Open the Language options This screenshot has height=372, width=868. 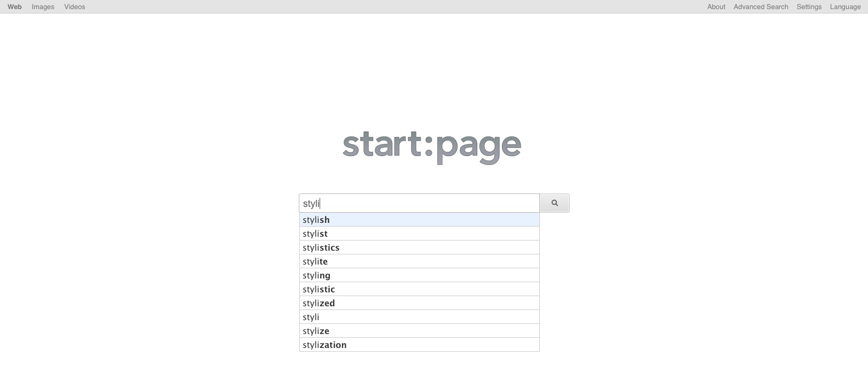[x=845, y=6]
